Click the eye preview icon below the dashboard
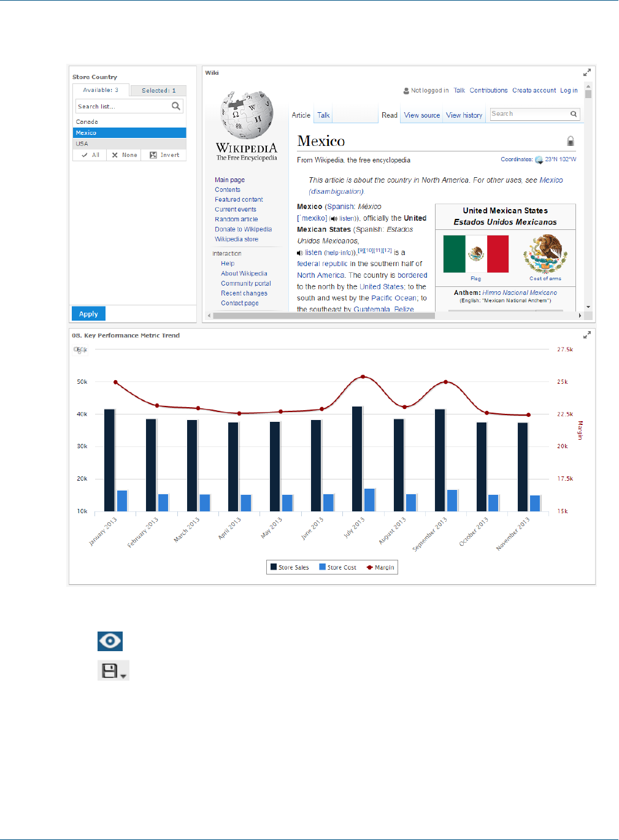This screenshot has width=619, height=840. pyautogui.click(x=110, y=641)
